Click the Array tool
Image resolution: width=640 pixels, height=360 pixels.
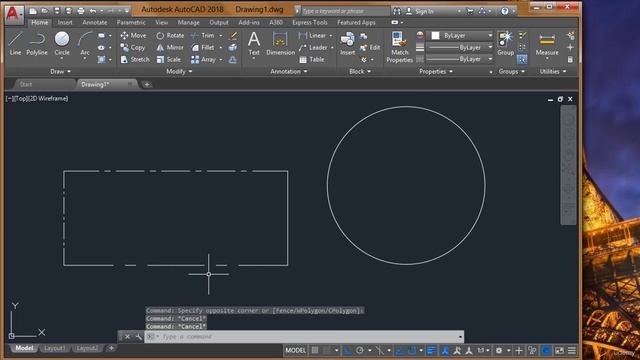point(204,60)
